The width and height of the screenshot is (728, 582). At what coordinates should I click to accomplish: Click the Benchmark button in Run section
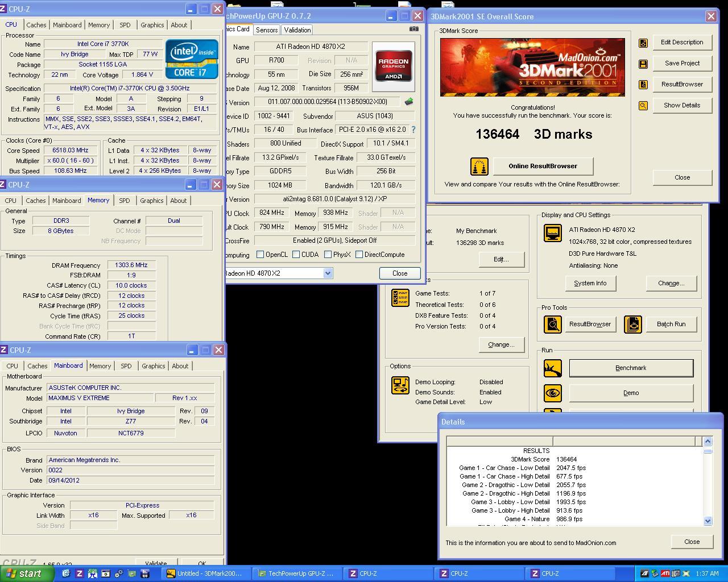pyautogui.click(x=631, y=368)
